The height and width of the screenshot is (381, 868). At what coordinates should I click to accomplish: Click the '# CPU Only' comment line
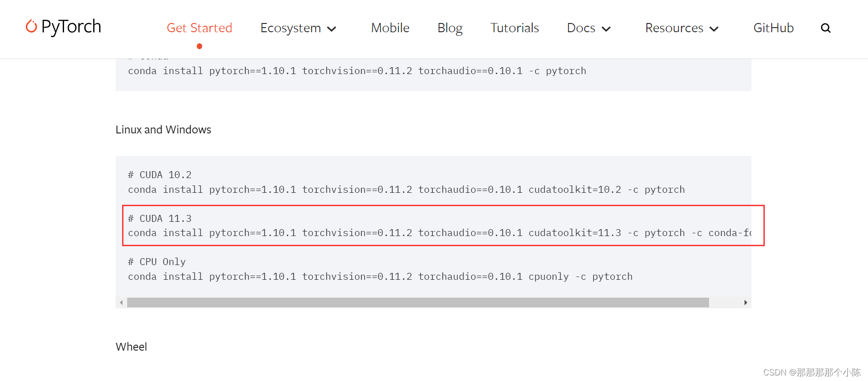tap(157, 262)
